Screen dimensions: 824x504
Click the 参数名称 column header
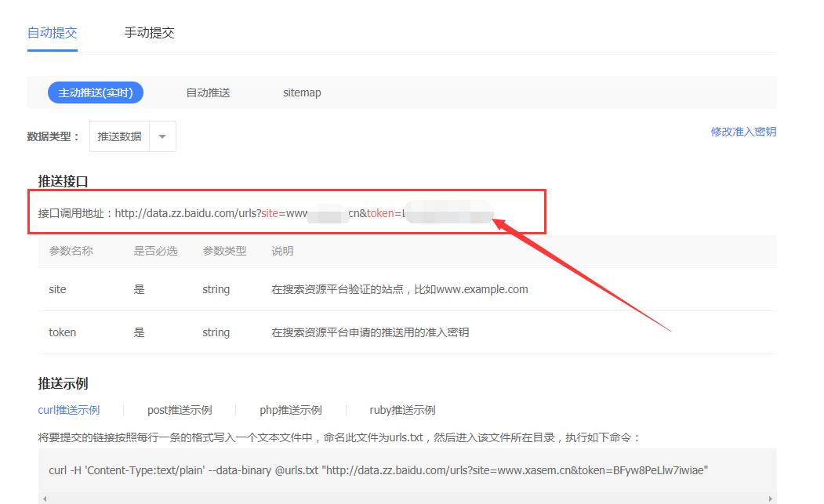71,251
